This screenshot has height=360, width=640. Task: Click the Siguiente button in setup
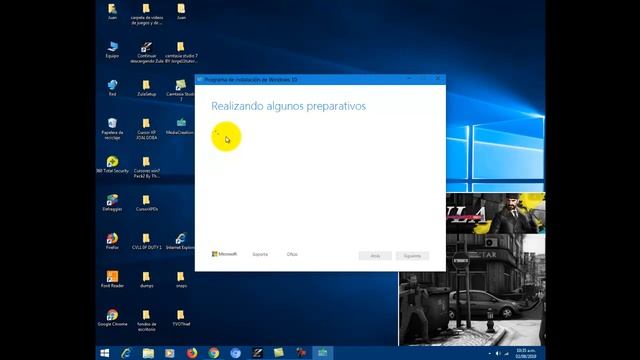coord(412,256)
